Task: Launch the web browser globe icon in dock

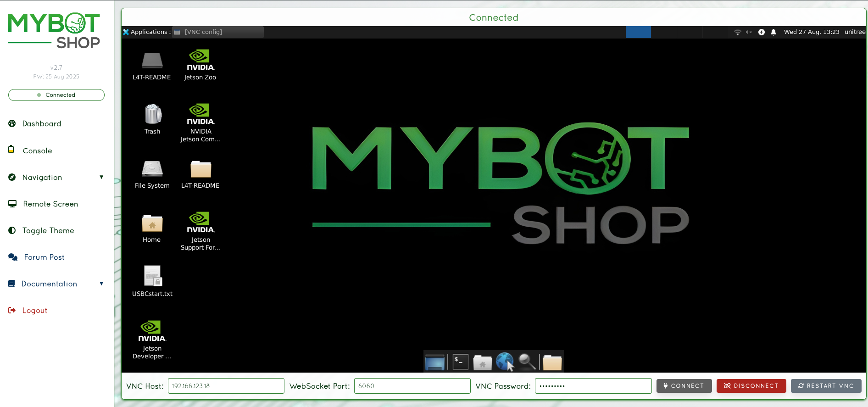Action: click(504, 362)
